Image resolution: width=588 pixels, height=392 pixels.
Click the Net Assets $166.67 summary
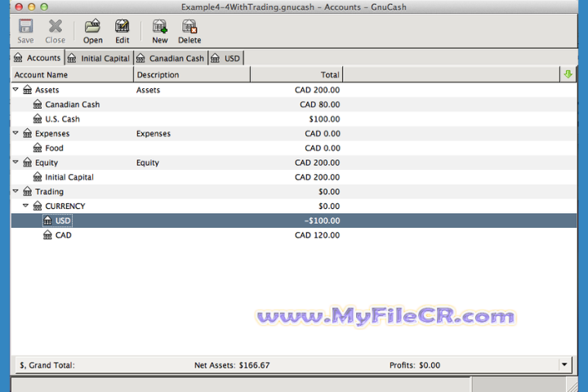(x=232, y=365)
